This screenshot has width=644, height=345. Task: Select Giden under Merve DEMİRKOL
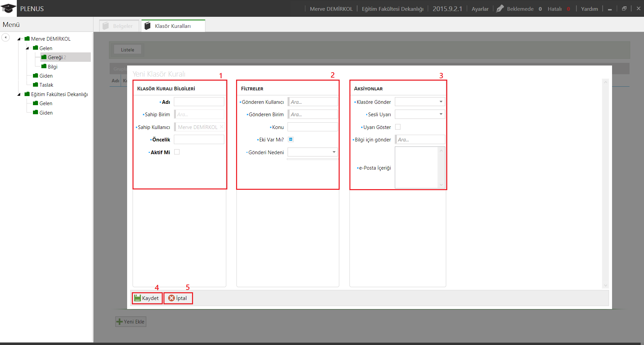(x=46, y=76)
